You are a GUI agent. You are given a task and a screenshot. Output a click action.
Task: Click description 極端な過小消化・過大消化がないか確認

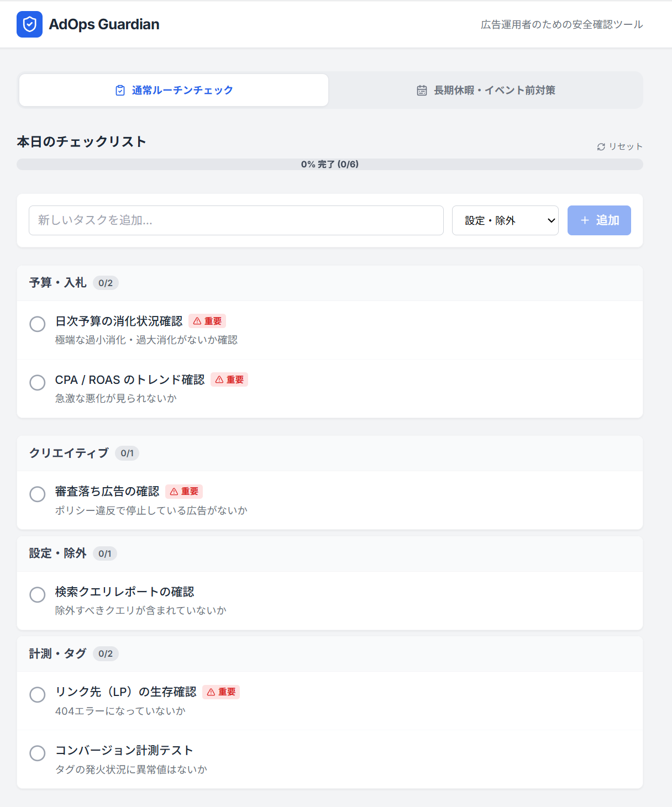tap(146, 340)
